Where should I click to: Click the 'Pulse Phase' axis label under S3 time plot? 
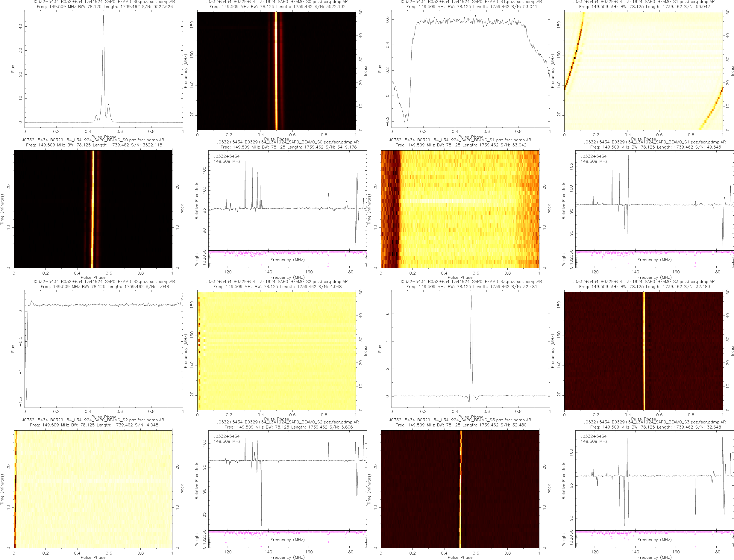pos(460,557)
